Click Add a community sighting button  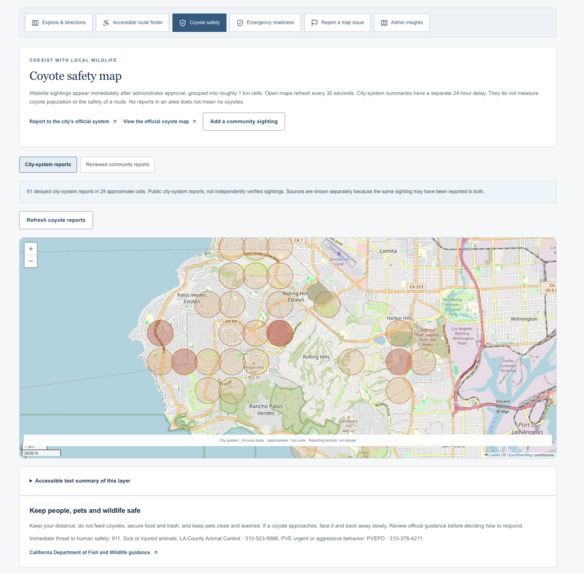point(244,121)
